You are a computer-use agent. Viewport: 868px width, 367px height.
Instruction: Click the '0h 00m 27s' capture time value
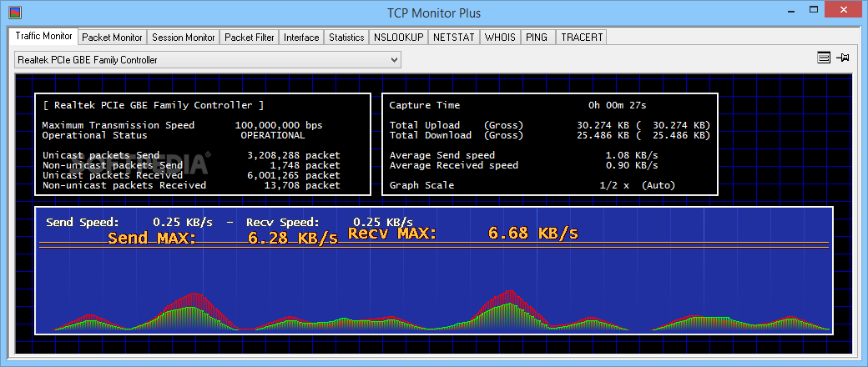[x=618, y=105]
